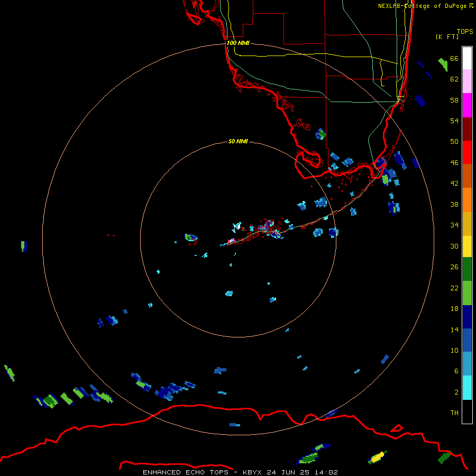
Task: Click the light blue 6-10 swatch
Action: [467, 364]
